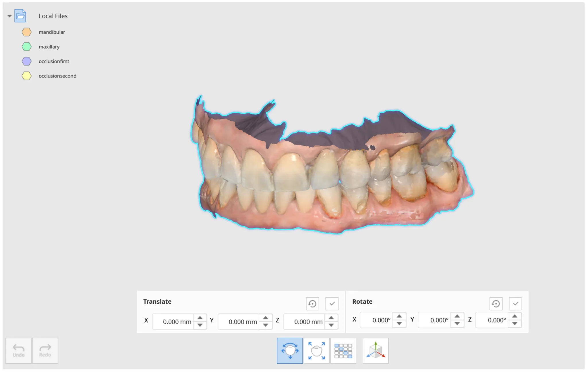Apply rotation with the checkmark button
588x372 pixels.
[x=515, y=304]
